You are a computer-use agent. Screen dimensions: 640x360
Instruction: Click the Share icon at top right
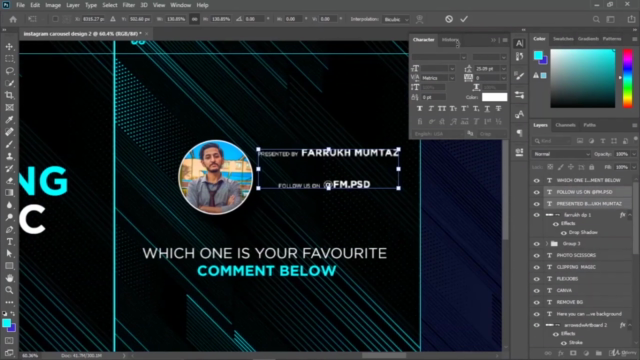pos(631,19)
